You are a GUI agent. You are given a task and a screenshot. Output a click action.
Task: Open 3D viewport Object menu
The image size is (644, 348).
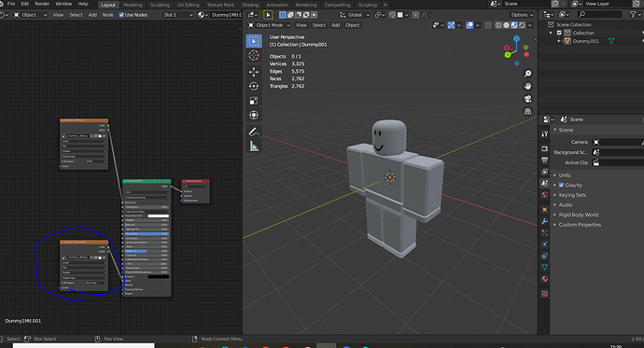pos(353,25)
